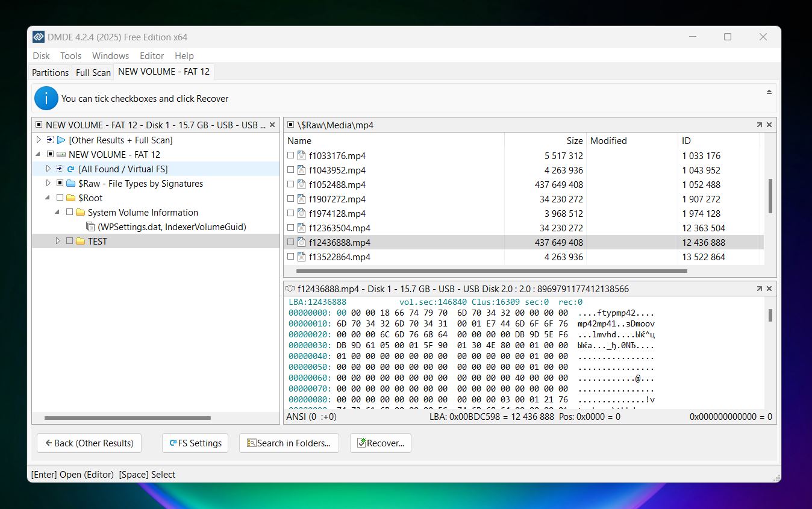Tick the checkbox for f1052488.mp4
This screenshot has width=812, height=509.
[291, 184]
